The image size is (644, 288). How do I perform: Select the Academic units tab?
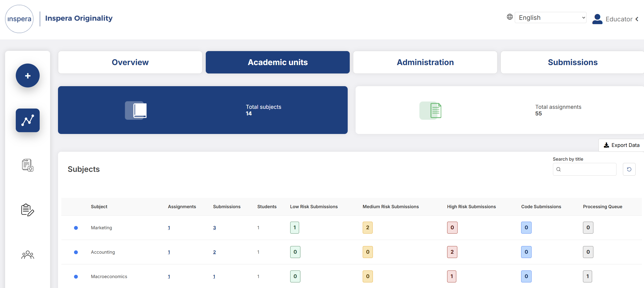coord(278,62)
